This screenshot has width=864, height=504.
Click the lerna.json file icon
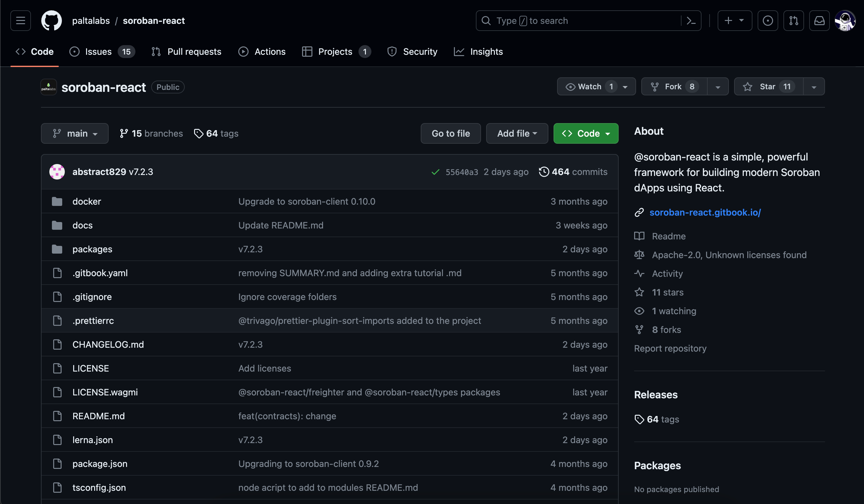click(x=57, y=440)
